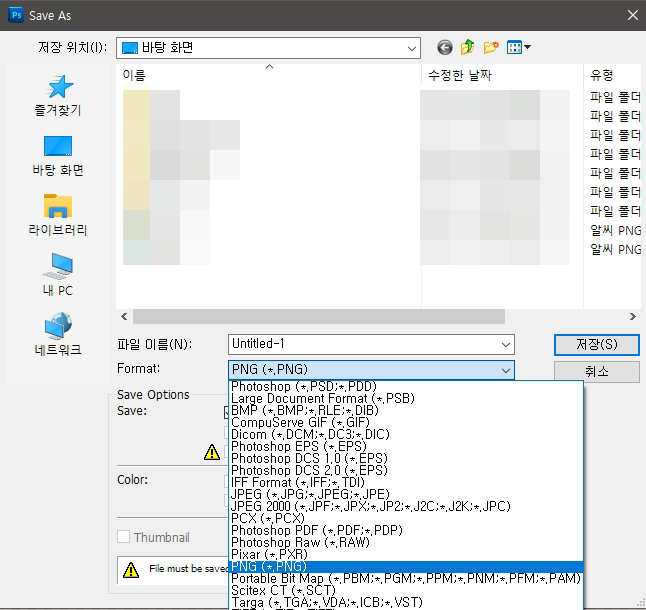Image resolution: width=646 pixels, height=610 pixels.
Task: Select Photoshop EPS format
Action: pos(406,446)
